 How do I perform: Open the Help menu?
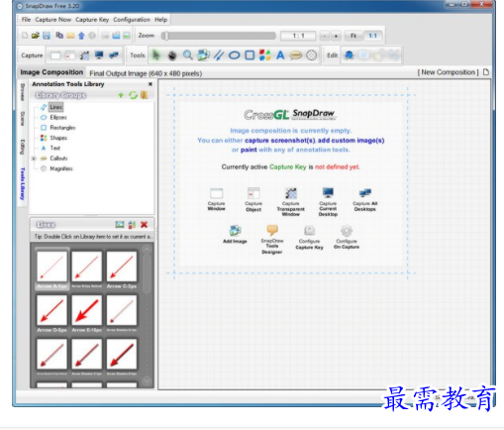point(160,20)
